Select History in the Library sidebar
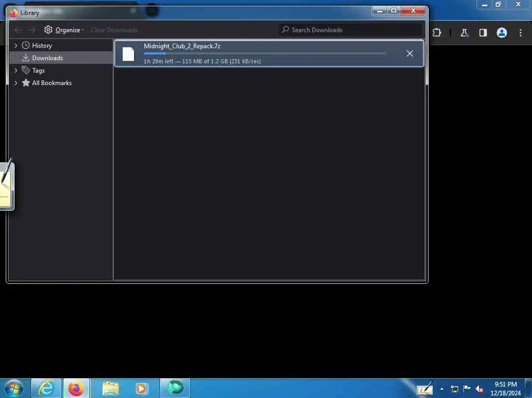Viewport: 532px width, 398px height. 42,46
